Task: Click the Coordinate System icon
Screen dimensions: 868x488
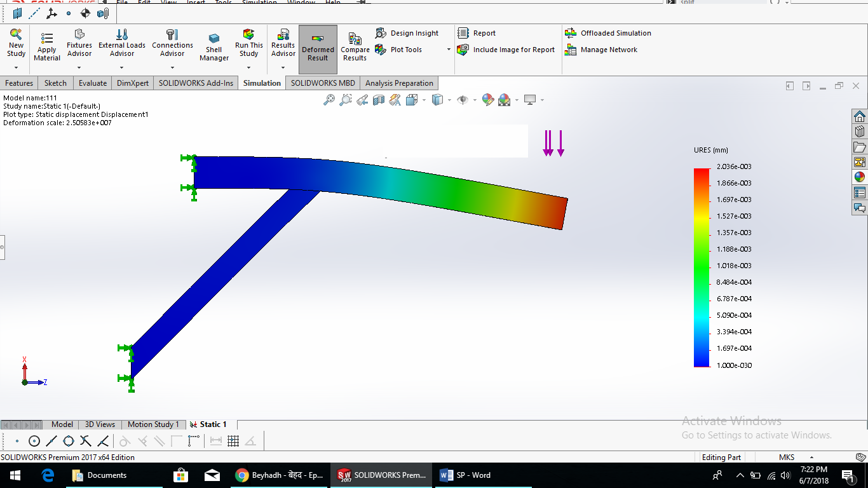Action: point(52,13)
